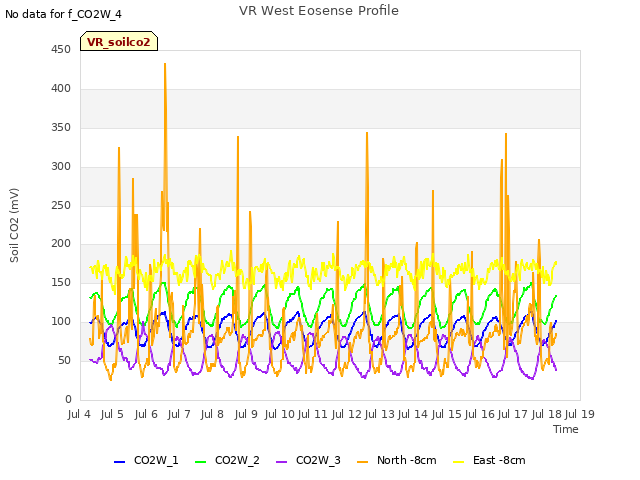Image resolution: width=640 pixels, height=480 pixels.
Task: Click the Jul 7 x-axis tick label
Action: (179, 414)
